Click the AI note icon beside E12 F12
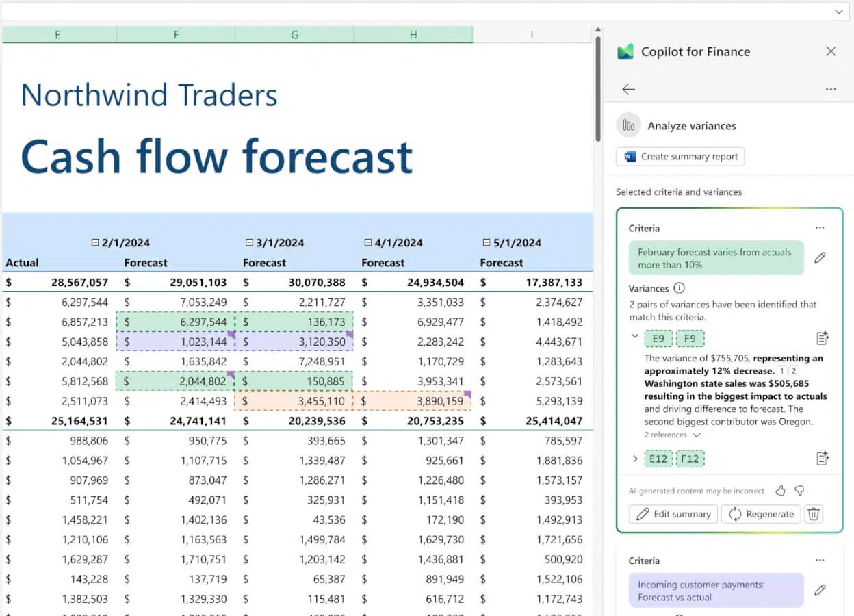The height and width of the screenshot is (616, 854). 823,459
